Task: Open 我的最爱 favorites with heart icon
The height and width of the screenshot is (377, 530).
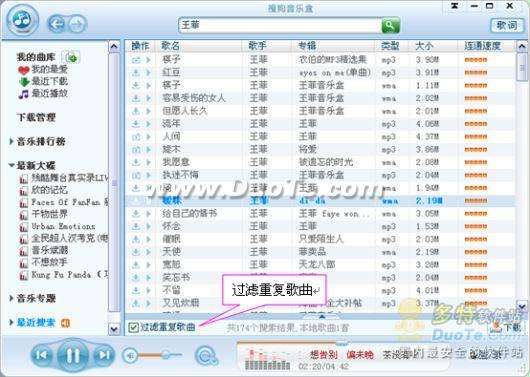Action: coord(43,70)
